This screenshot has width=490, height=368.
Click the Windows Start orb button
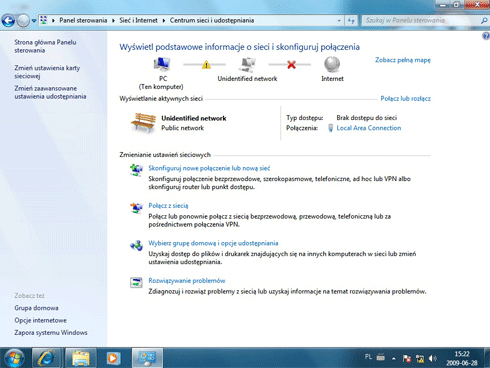coord(14,358)
